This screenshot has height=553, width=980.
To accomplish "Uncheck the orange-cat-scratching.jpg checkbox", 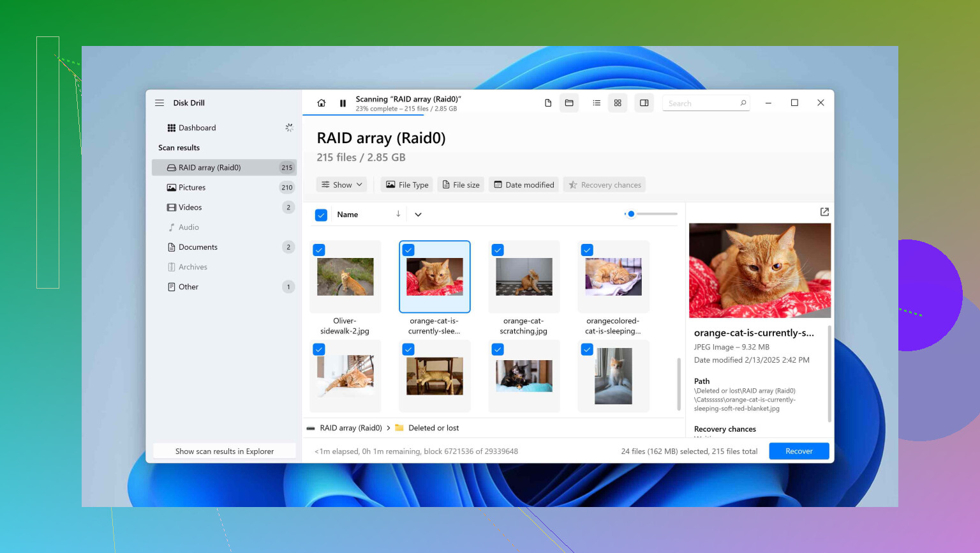I will 498,250.
